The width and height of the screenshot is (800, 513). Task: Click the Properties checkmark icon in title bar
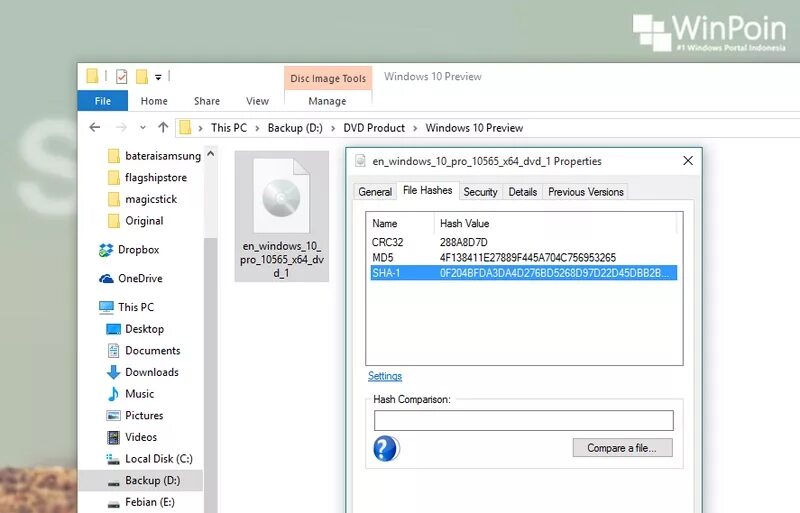[x=121, y=77]
